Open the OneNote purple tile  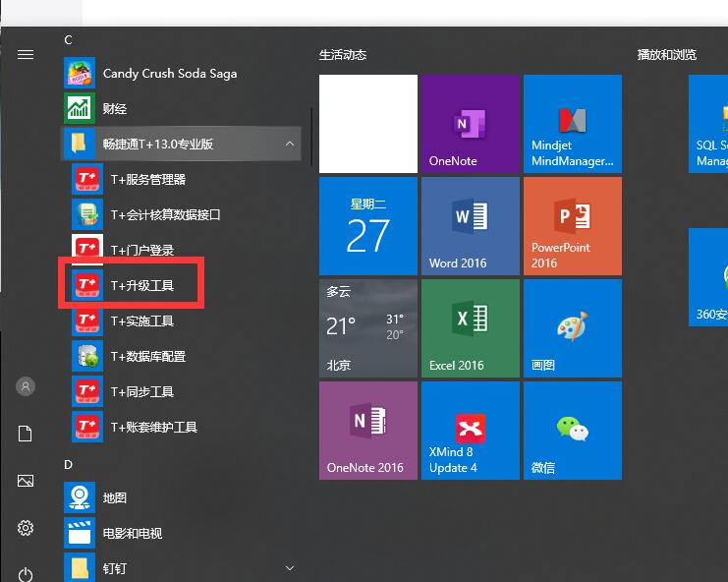(471, 124)
